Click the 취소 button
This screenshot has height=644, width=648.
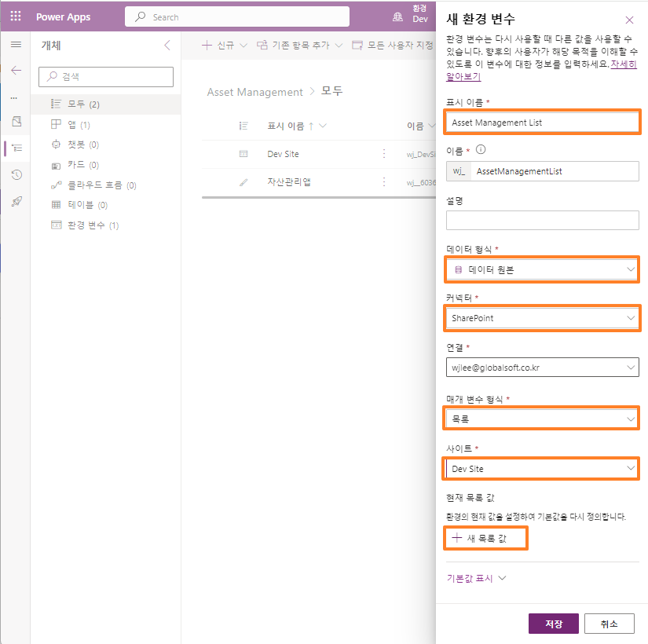coord(610,624)
